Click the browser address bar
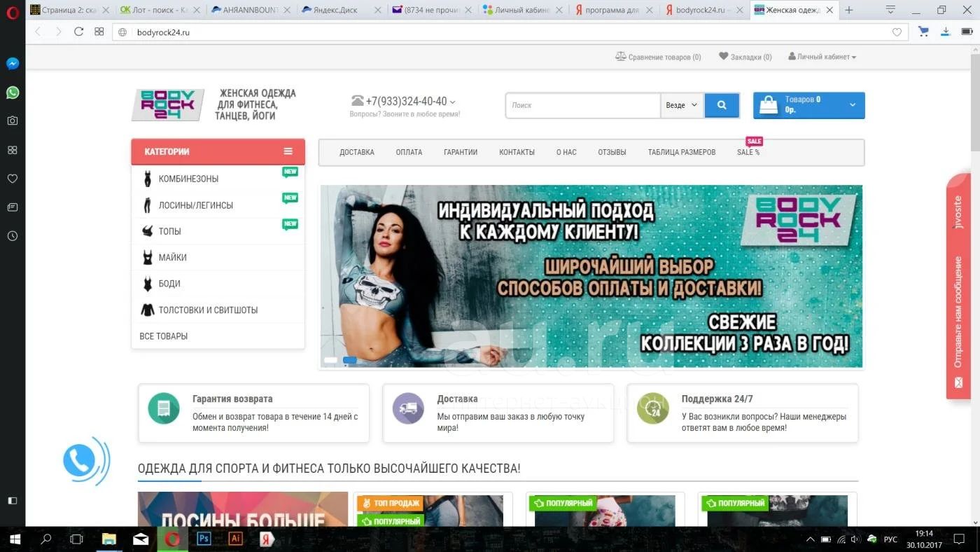The image size is (980, 552). click(510, 32)
